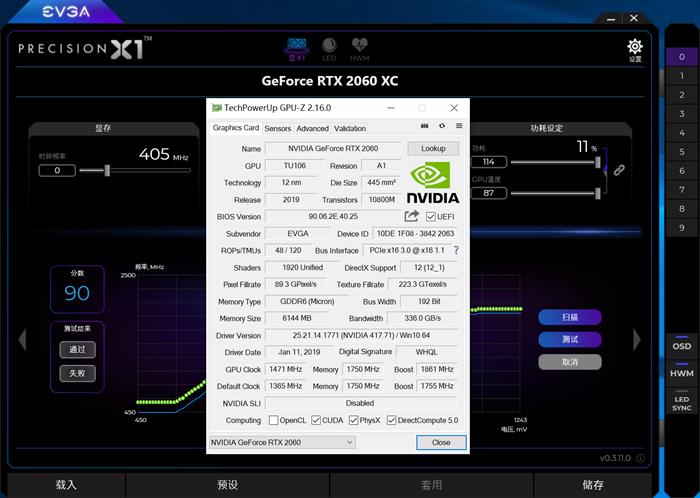The height and width of the screenshot is (498, 700).
Task: Click GPU-Z refresh icon
Action: pyautogui.click(x=442, y=126)
